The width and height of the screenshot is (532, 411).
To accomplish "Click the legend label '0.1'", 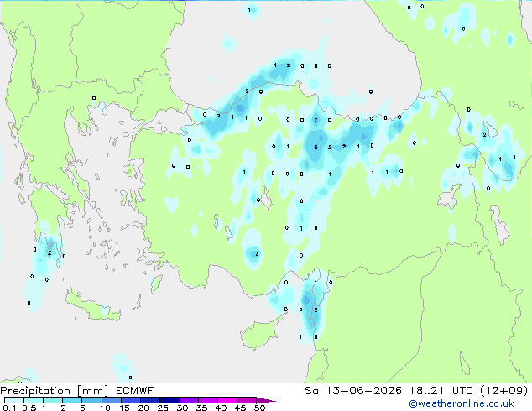I will tap(9, 408).
